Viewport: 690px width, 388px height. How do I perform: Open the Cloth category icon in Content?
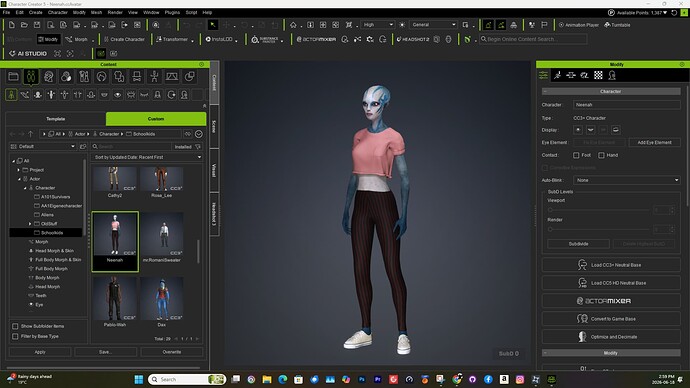point(119,77)
